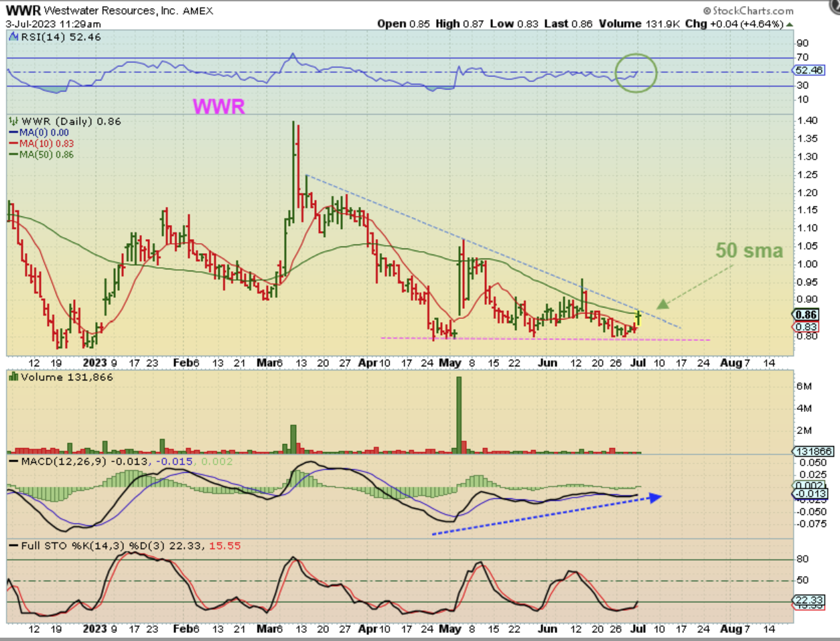Viewport: 840px width, 641px height.
Task: Click the 1.25 price axis label
Action: [x=808, y=175]
